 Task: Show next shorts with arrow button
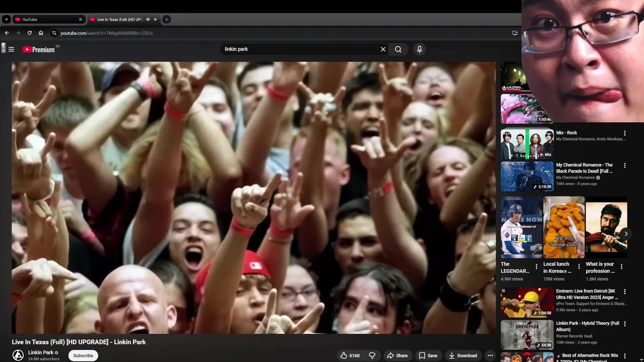tap(626, 234)
